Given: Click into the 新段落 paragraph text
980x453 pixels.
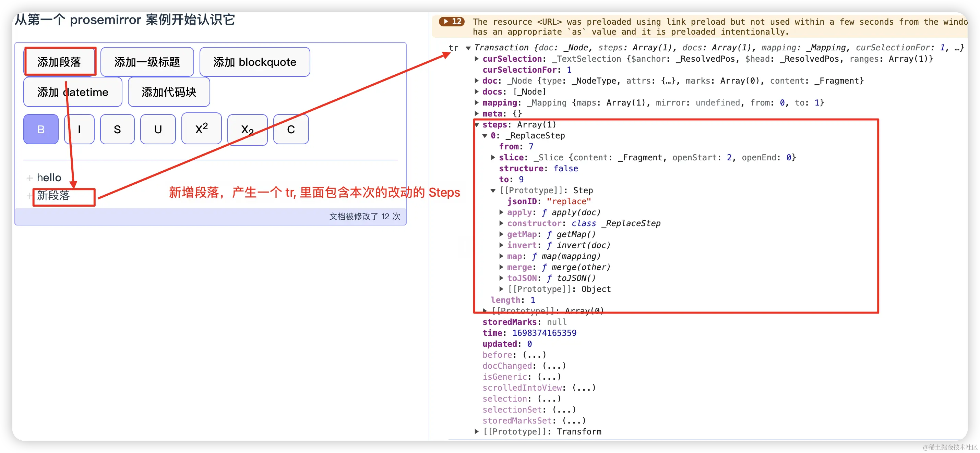Looking at the screenshot, I should coord(53,196).
